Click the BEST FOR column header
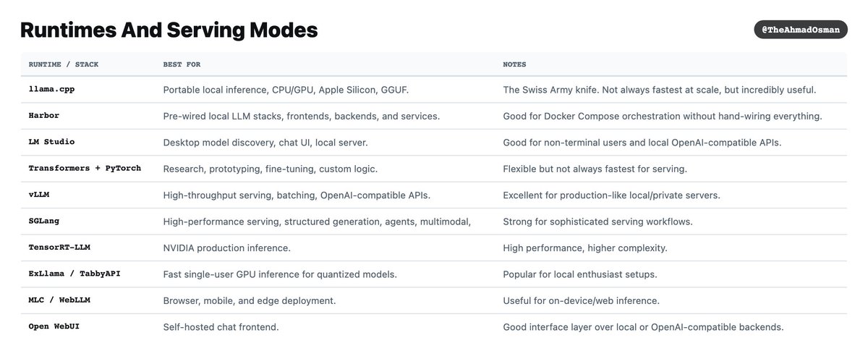868x359 pixels. [182, 64]
